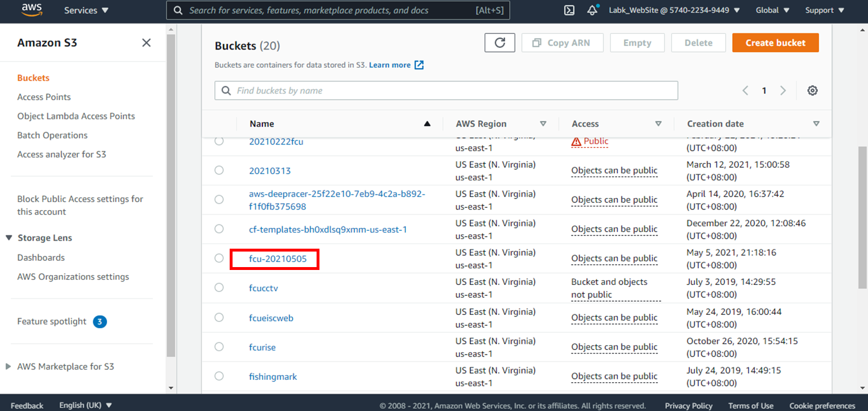
Task: Refresh the buckets list
Action: [x=500, y=43]
